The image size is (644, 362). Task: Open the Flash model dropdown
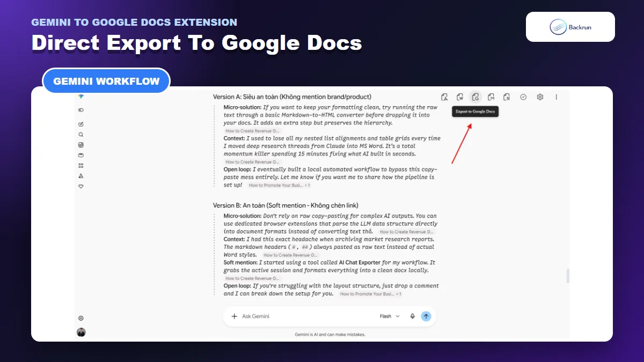click(390, 316)
